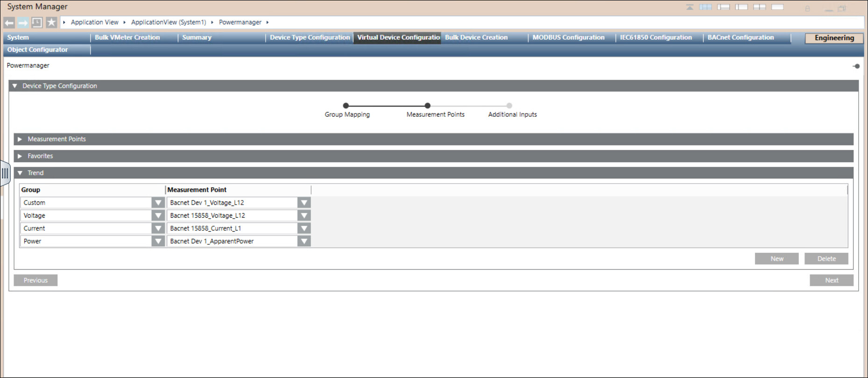
Task: Click the Group Mapping step indicator
Action: point(346,106)
